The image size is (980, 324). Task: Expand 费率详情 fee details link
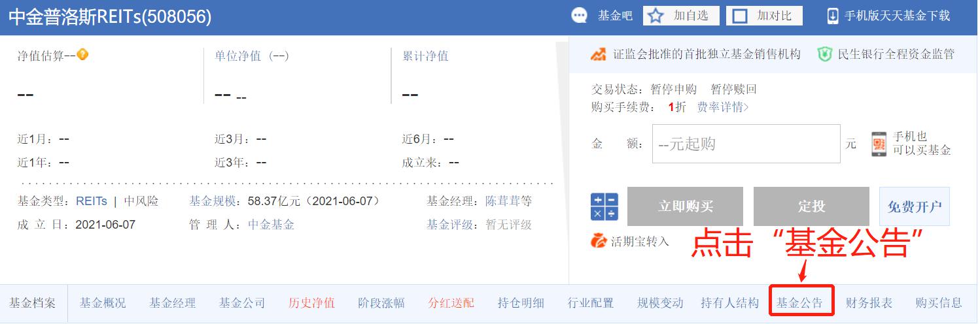pyautogui.click(x=722, y=107)
